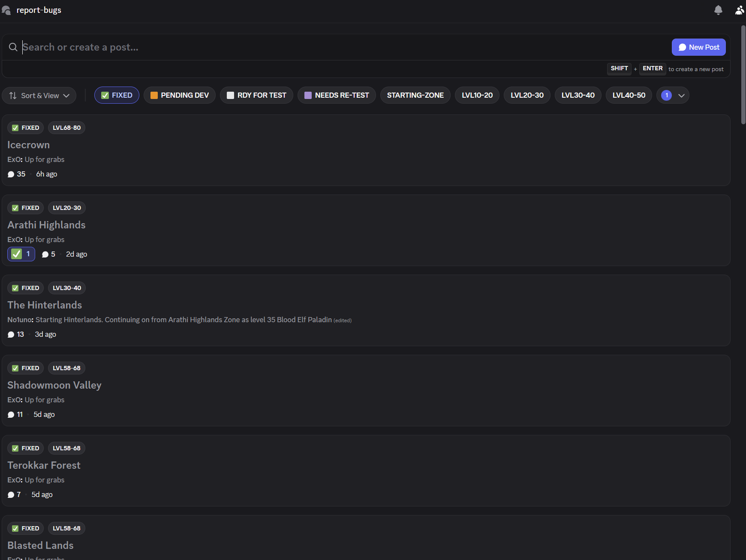Click the '5d ago' timestamp on Terokkar Forest
The image size is (746, 560).
click(x=42, y=495)
